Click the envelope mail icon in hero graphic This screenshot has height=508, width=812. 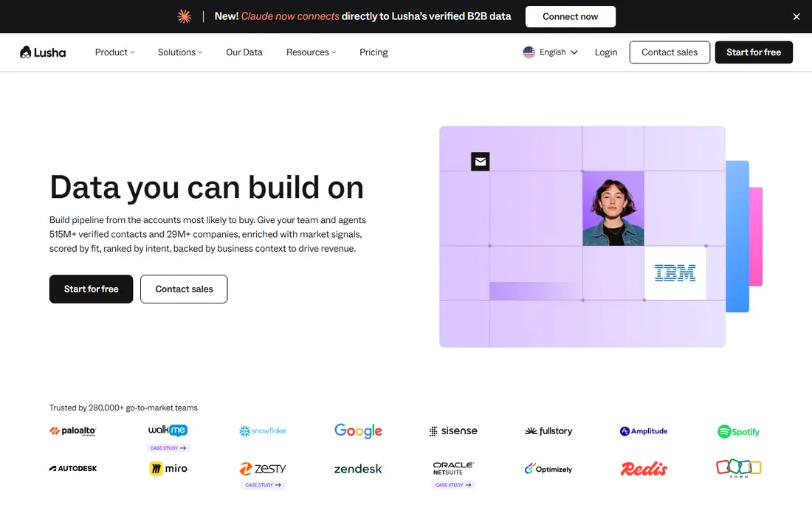(480, 162)
